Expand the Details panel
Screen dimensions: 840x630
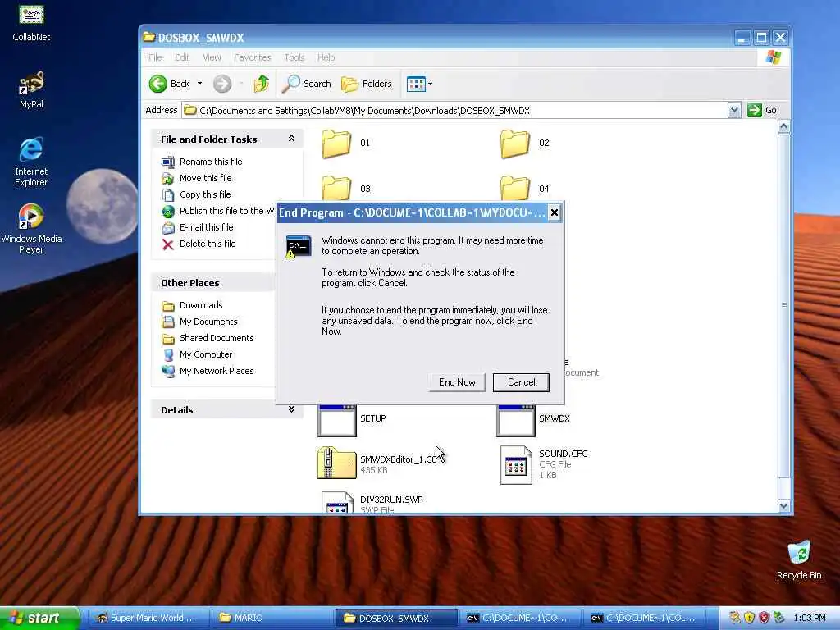291,409
